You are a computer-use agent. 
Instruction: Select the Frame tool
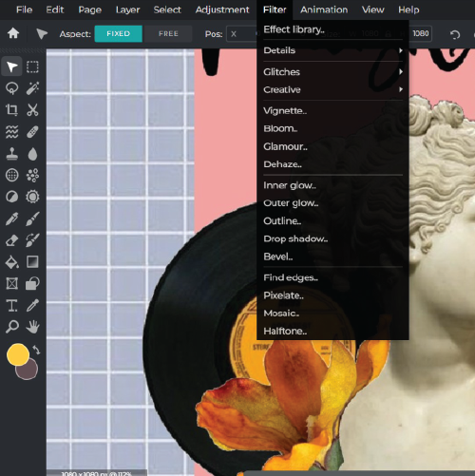[x=12, y=283]
